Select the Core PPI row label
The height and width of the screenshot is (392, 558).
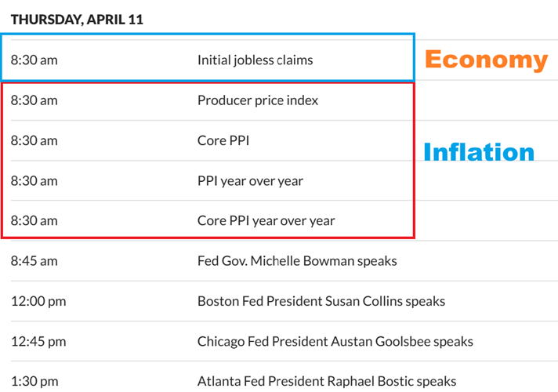pos(223,141)
